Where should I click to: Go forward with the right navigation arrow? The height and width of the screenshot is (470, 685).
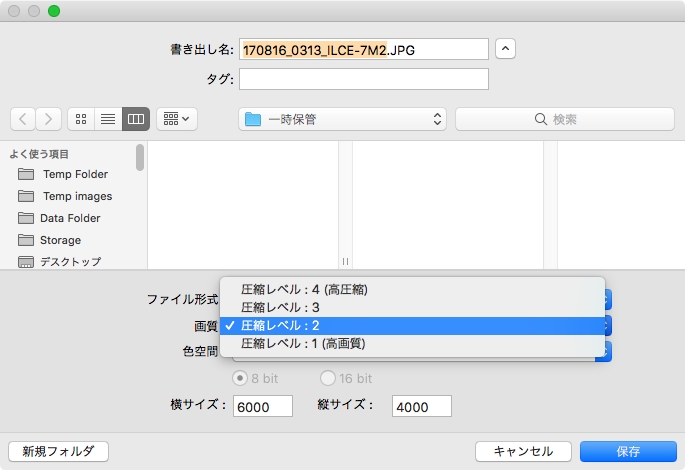click(x=48, y=119)
